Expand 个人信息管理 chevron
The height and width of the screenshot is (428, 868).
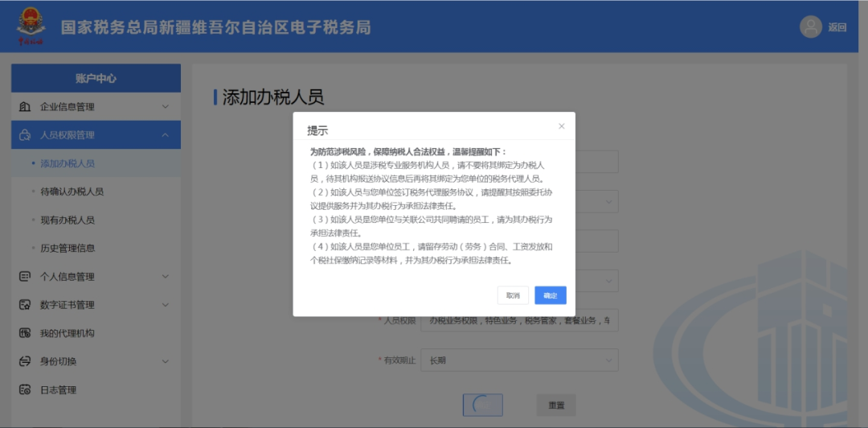coord(165,276)
